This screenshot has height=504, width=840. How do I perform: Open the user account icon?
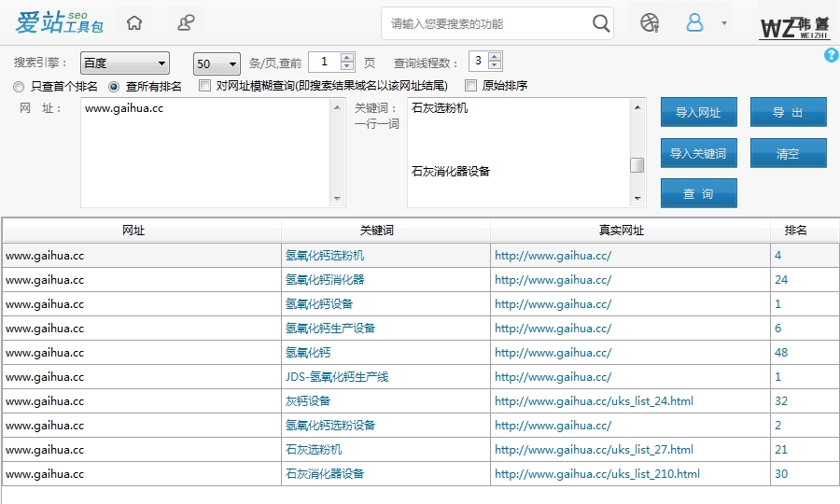(694, 22)
